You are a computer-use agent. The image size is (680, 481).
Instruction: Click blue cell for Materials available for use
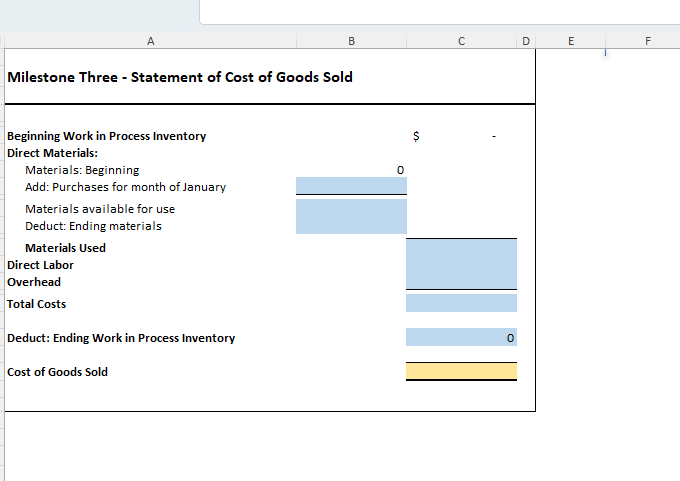click(351, 208)
